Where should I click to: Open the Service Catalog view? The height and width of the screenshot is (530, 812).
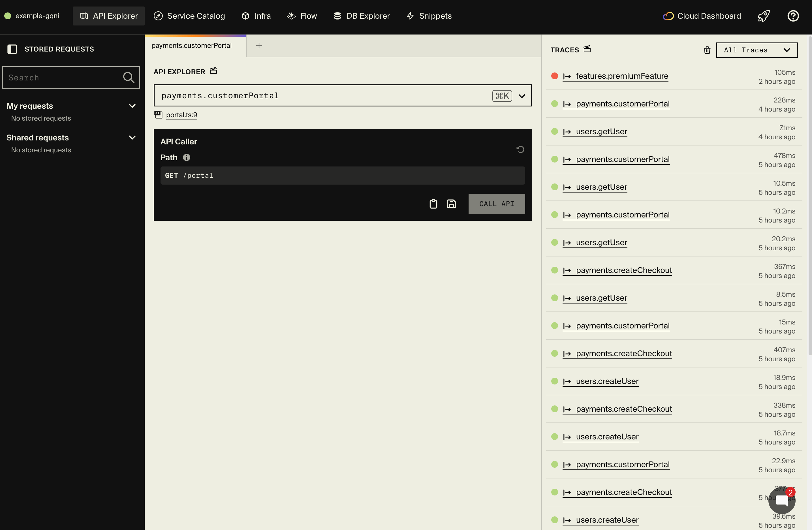189,16
